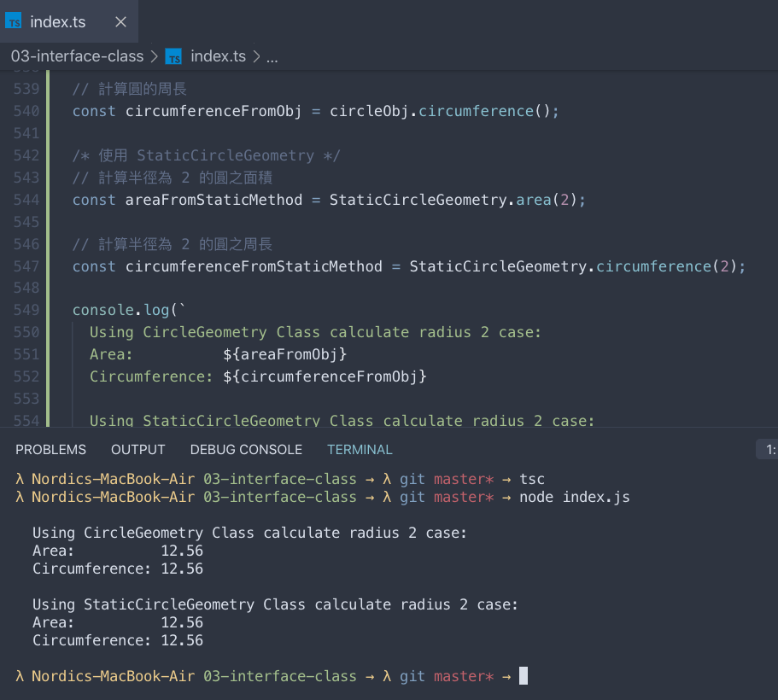Click 'Using CircleGeometry Class' terminal output line
Screen dimensions: 778x700
pos(249,534)
